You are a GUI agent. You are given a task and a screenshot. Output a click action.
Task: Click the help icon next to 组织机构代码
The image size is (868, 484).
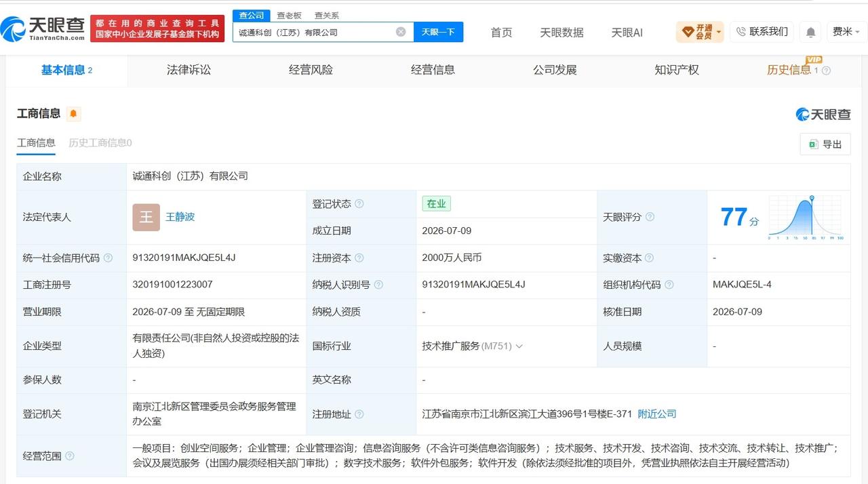tap(669, 285)
